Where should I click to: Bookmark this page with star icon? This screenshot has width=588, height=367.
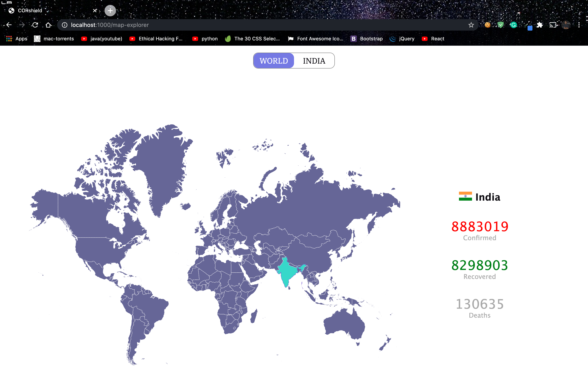click(x=471, y=25)
